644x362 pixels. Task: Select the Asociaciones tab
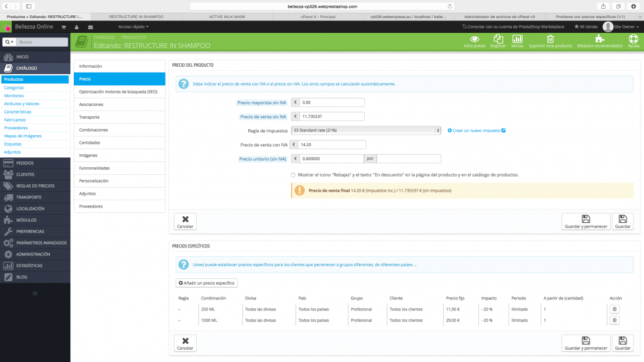point(119,104)
